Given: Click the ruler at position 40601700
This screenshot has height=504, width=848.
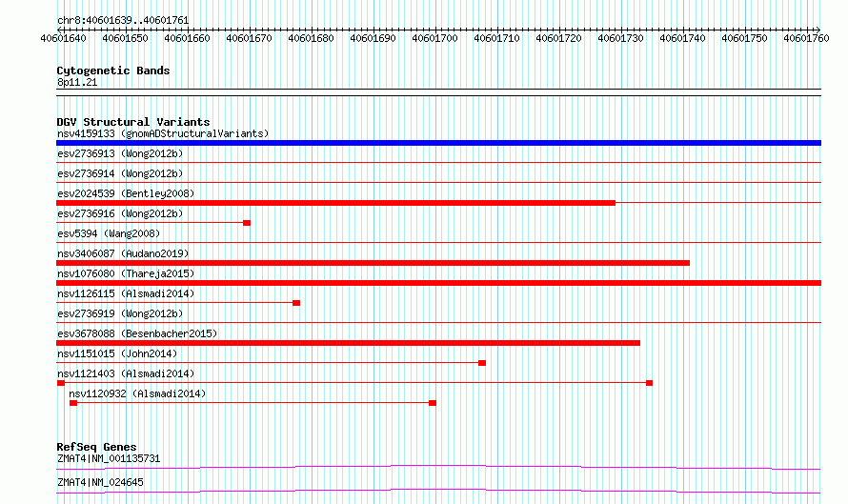Looking at the screenshot, I should (434, 38).
